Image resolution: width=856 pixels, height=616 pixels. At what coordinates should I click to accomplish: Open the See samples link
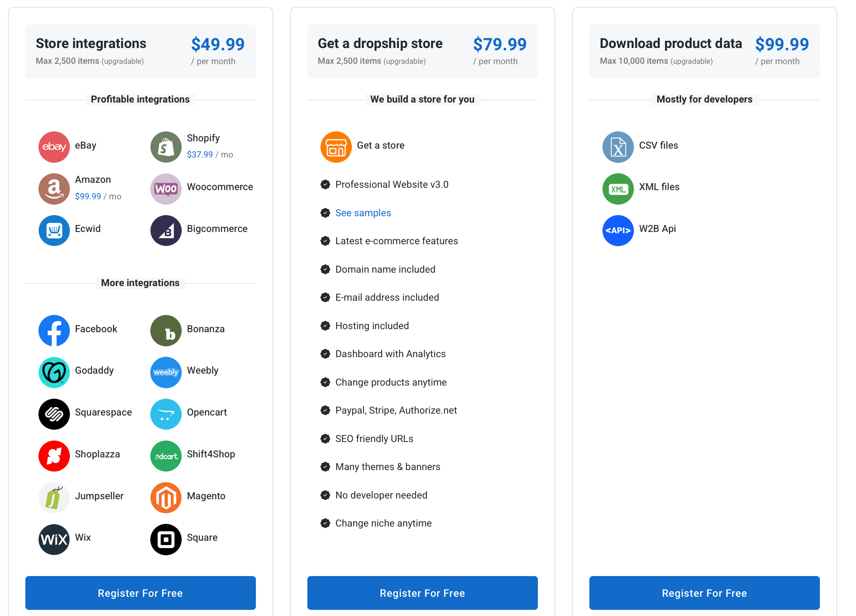point(363,213)
